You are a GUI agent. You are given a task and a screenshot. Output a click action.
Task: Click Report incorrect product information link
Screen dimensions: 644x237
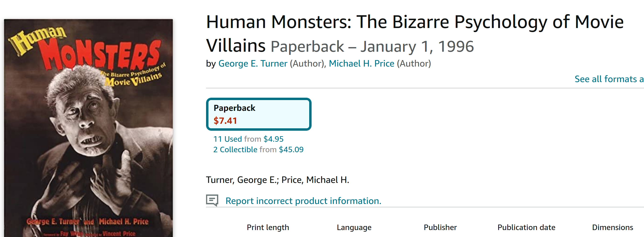point(303,201)
